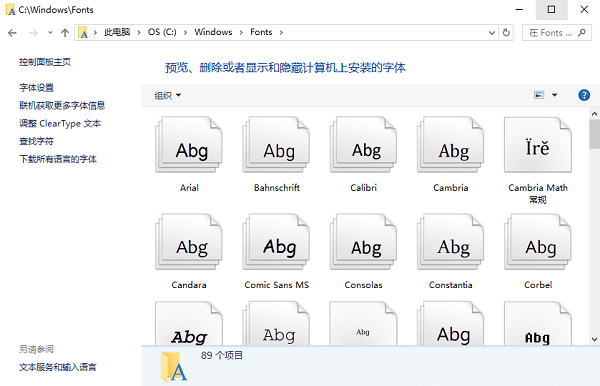Viewport: 600px width, 386px height.
Task: Click the Consolas font name label
Action: click(364, 285)
